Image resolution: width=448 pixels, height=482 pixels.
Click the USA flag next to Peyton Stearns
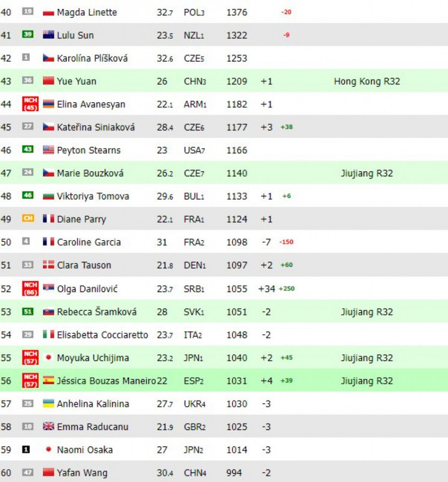coord(48,150)
